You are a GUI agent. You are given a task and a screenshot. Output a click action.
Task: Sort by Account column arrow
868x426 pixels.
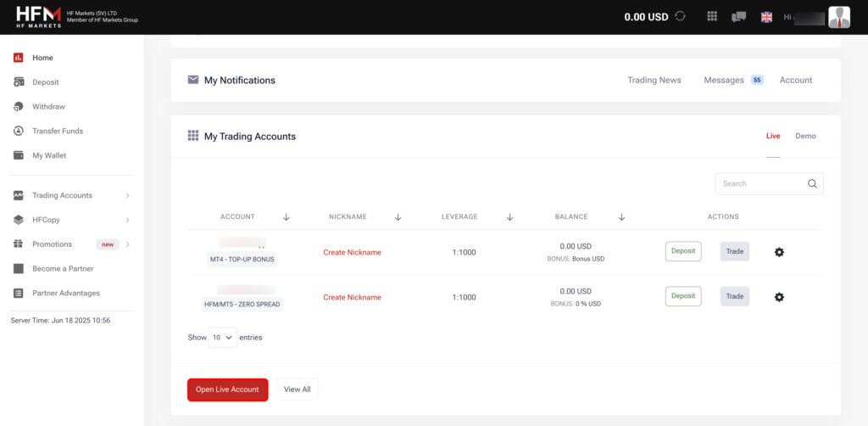click(287, 217)
